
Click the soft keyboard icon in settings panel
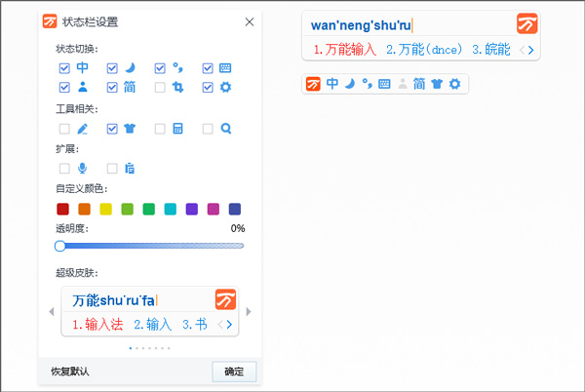(225, 68)
